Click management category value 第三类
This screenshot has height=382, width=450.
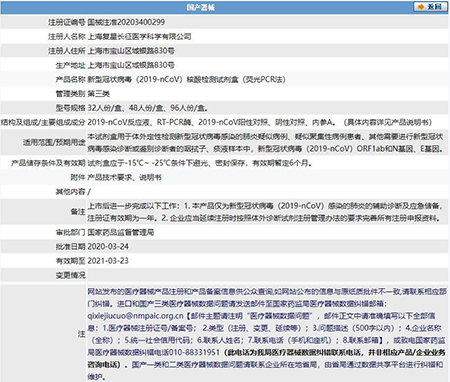coord(99,94)
